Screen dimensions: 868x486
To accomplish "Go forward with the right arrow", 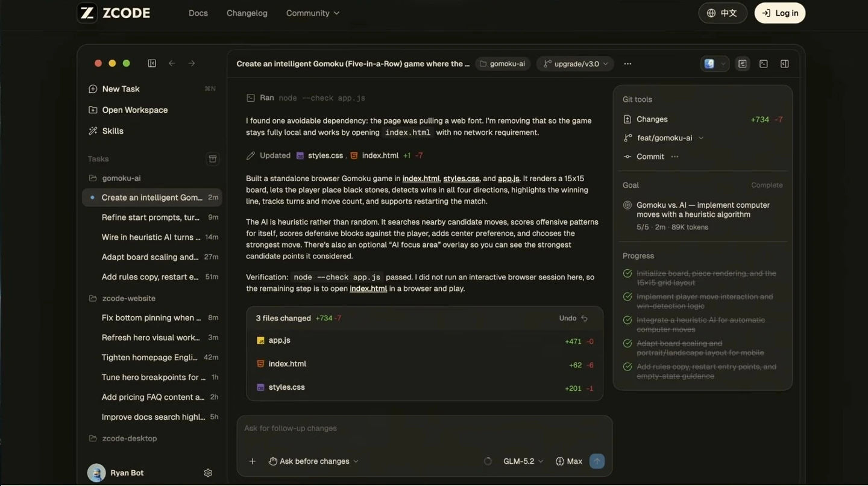I will [192, 63].
